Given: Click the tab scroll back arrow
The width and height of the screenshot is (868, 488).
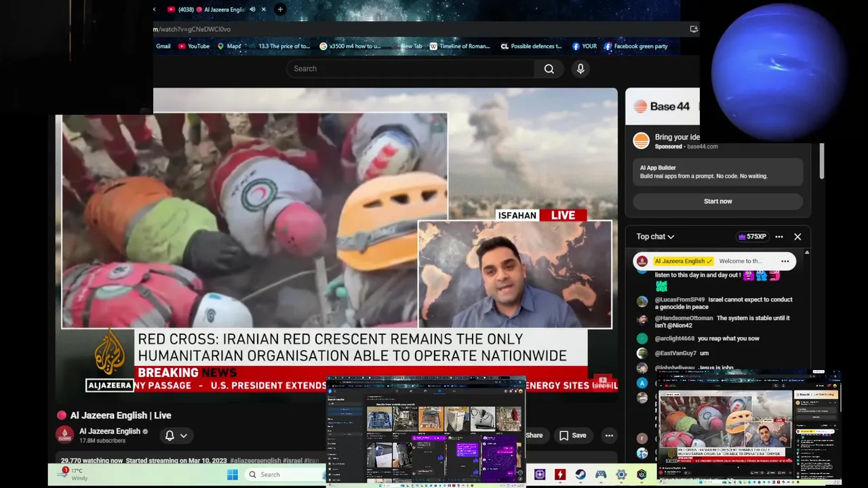Looking at the screenshot, I should [x=155, y=9].
